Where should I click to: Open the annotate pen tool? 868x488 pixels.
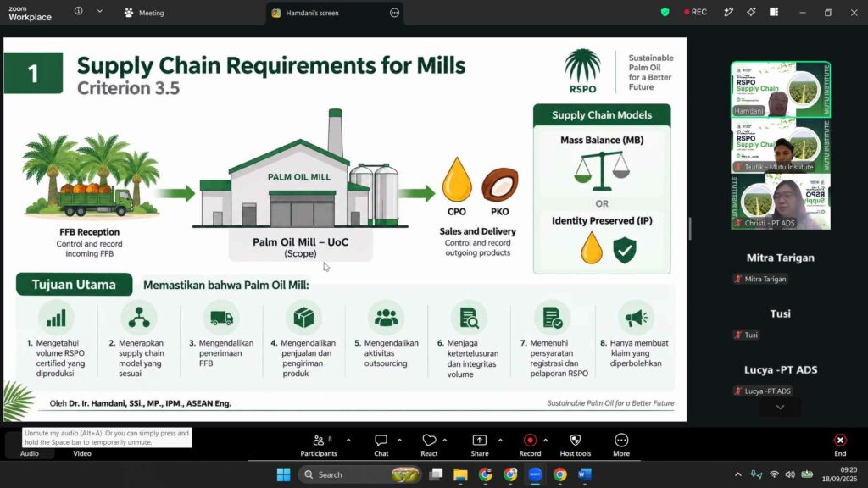point(728,12)
